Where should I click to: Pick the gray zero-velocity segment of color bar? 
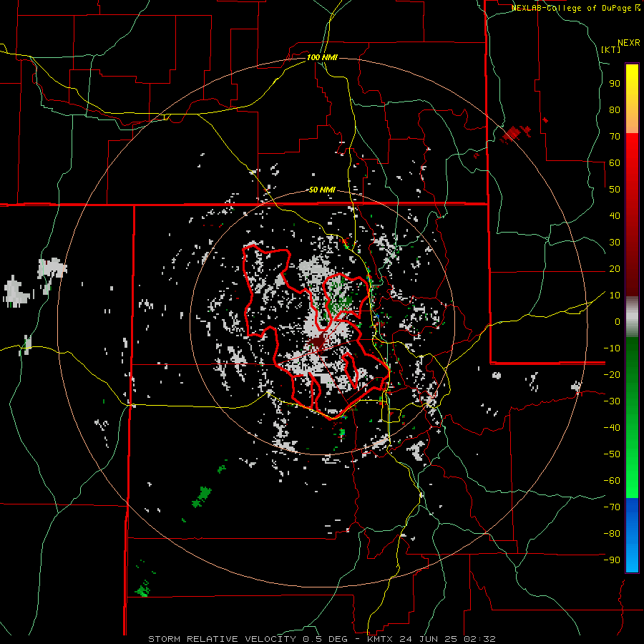click(632, 317)
